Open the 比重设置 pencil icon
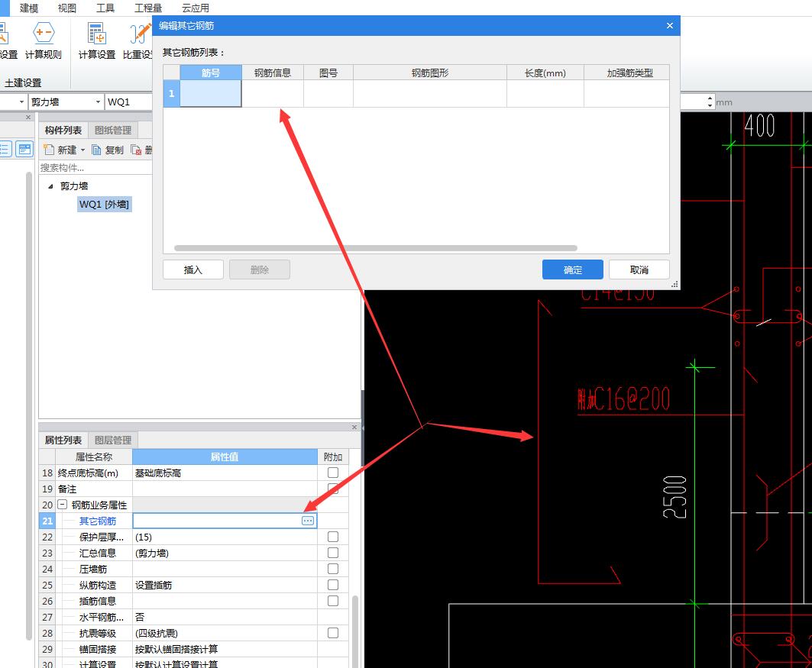The width and height of the screenshot is (812, 668). [x=140, y=34]
